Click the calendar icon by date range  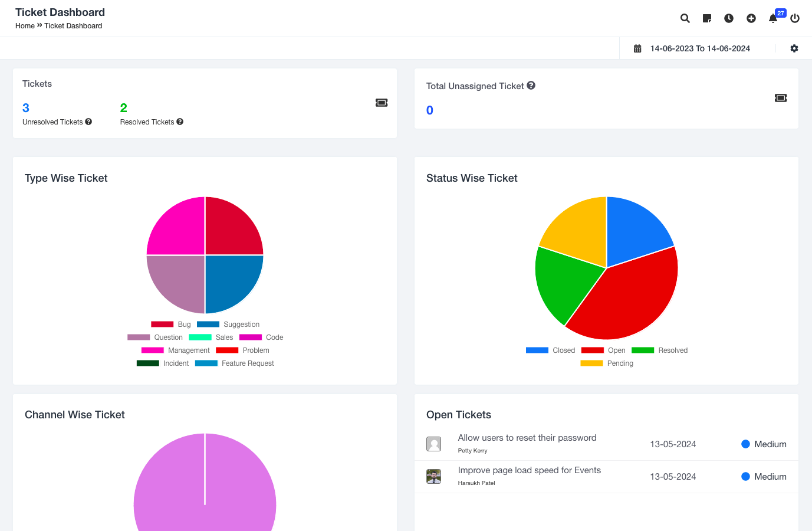click(x=637, y=48)
